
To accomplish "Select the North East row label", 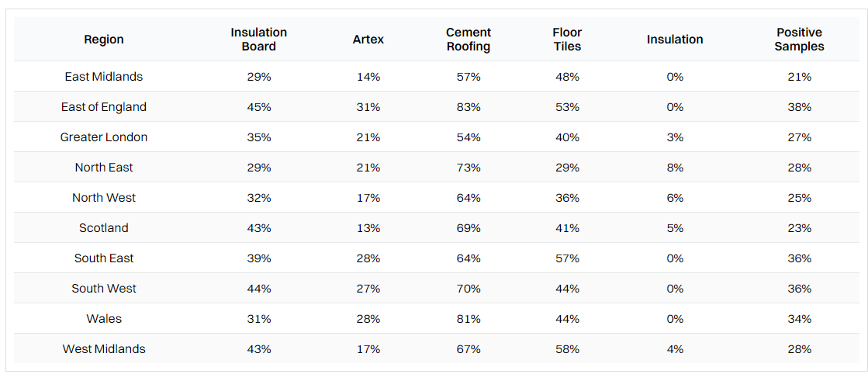I will (104, 168).
